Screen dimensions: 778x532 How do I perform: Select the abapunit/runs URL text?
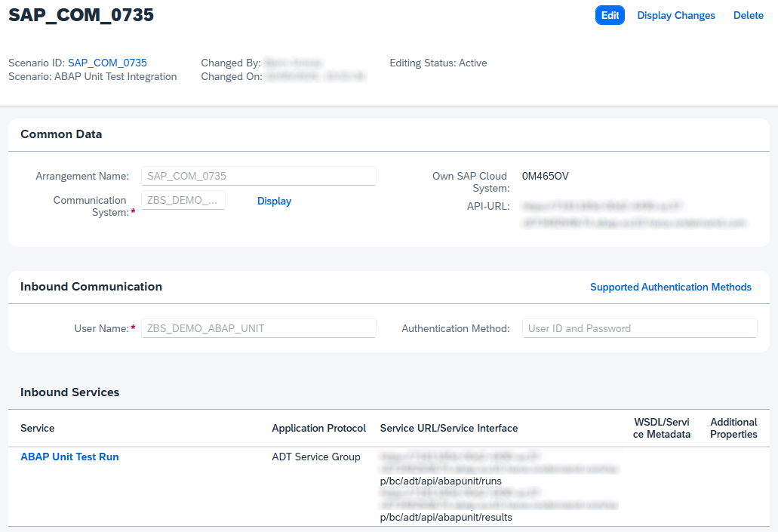click(441, 481)
